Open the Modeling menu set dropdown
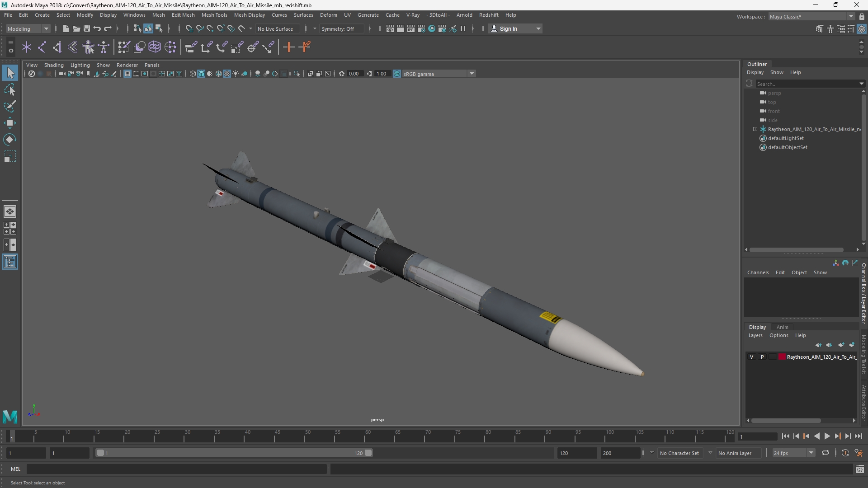Image resolution: width=868 pixels, height=488 pixels. coord(28,28)
